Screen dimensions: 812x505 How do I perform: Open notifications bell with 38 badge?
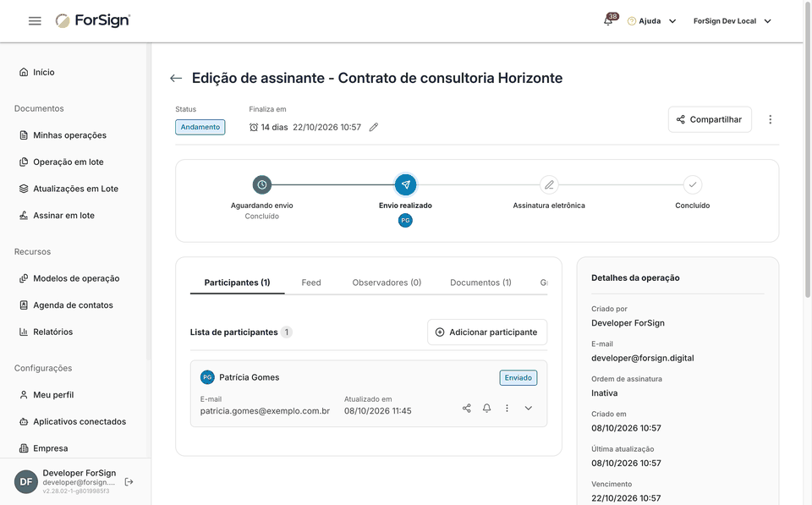click(x=609, y=20)
